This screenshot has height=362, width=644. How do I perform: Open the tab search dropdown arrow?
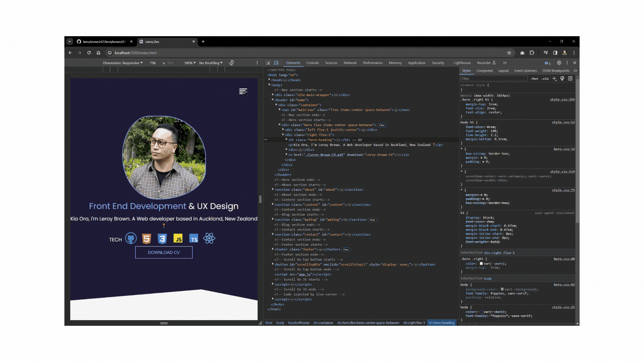click(69, 42)
